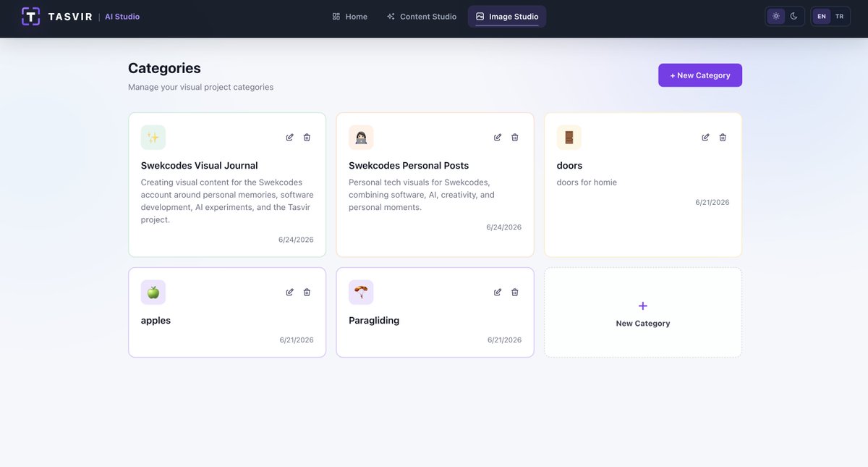Click the door emoji icon

click(569, 138)
